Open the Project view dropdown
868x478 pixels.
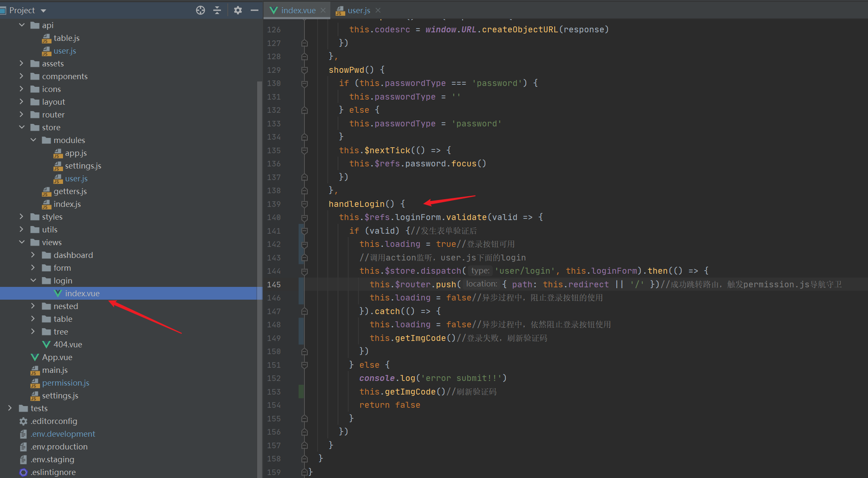[43, 10]
